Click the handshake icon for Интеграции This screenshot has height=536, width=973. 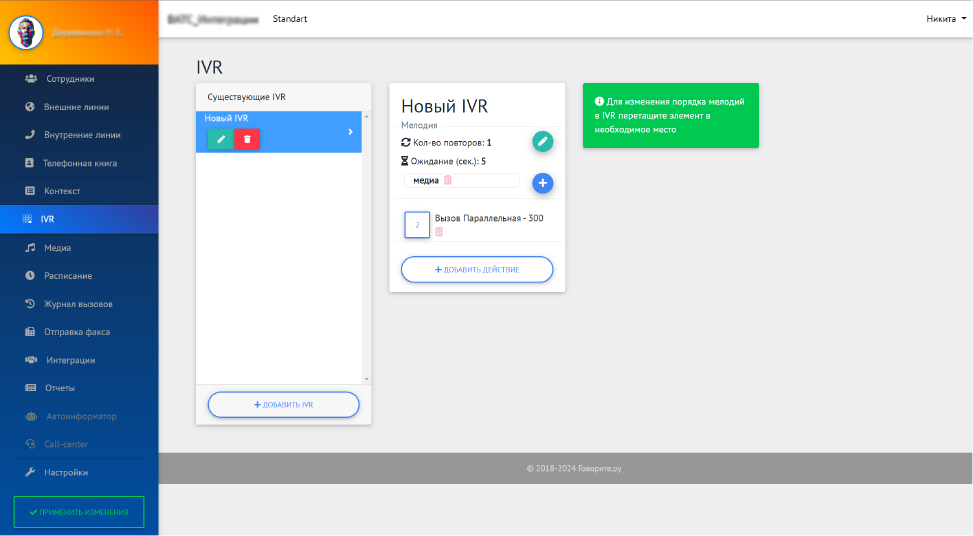click(30, 360)
